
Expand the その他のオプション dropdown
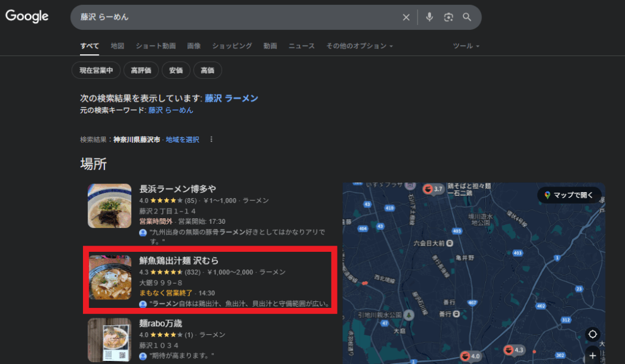coord(359,46)
